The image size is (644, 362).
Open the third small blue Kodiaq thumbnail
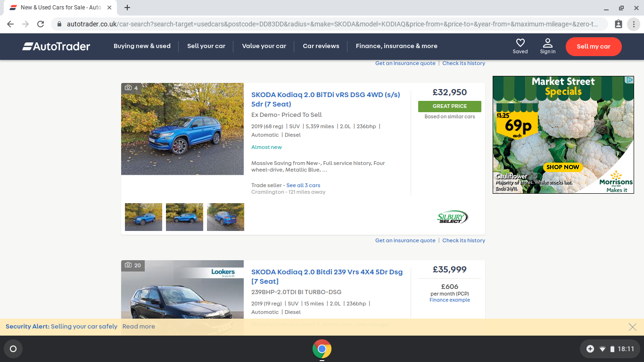[x=225, y=217]
